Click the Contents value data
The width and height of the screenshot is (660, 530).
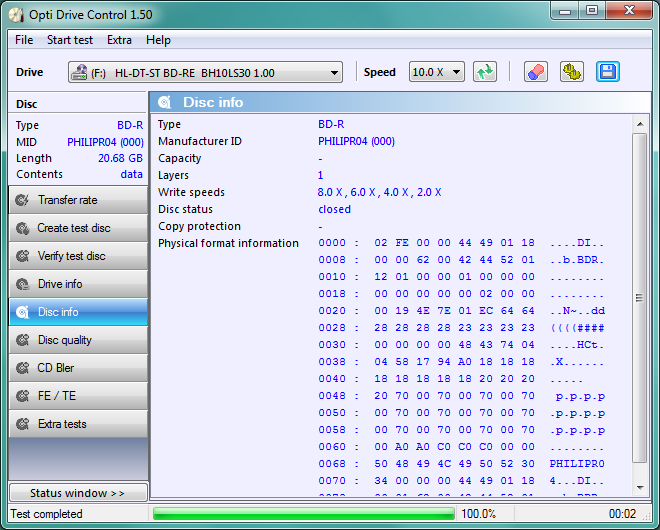(131, 174)
